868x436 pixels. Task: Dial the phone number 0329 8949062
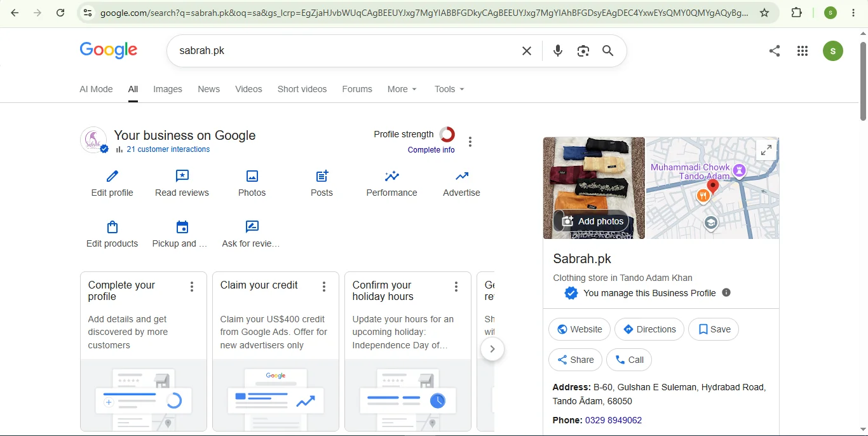point(613,420)
